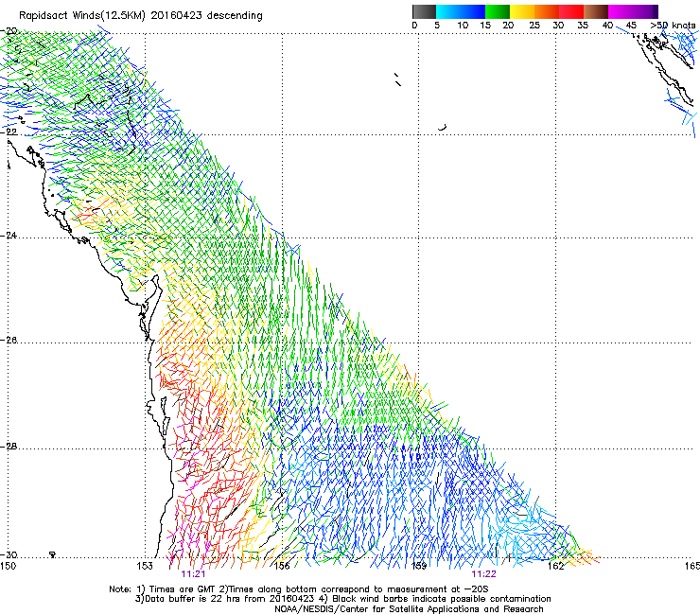Click the magenta 40-45 knots legend color
Viewport: 700px width, 615px height.
[621, 11]
